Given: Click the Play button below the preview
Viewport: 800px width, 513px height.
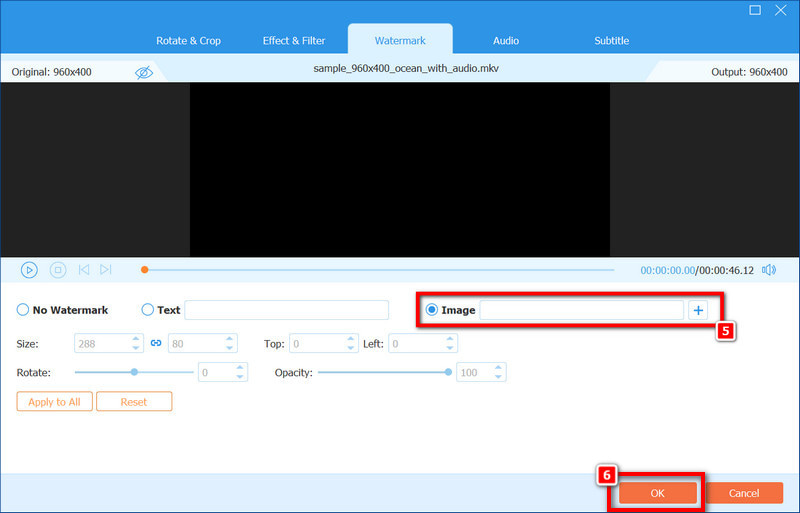Looking at the screenshot, I should point(29,270).
